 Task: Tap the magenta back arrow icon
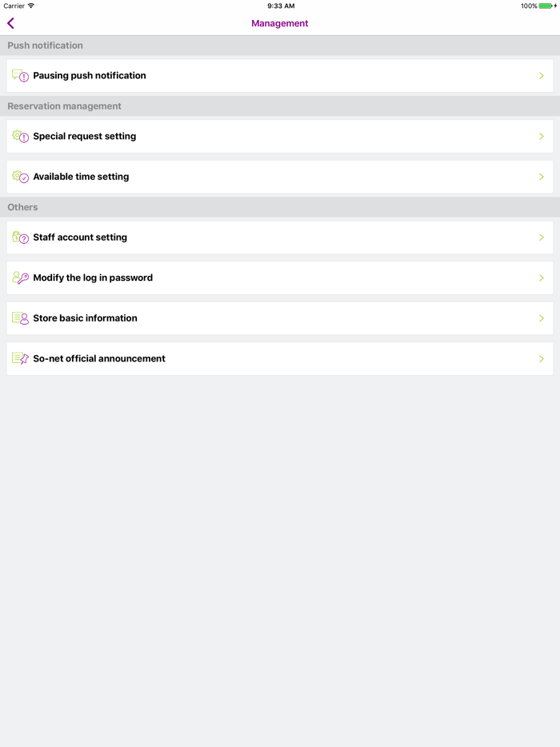(x=10, y=23)
